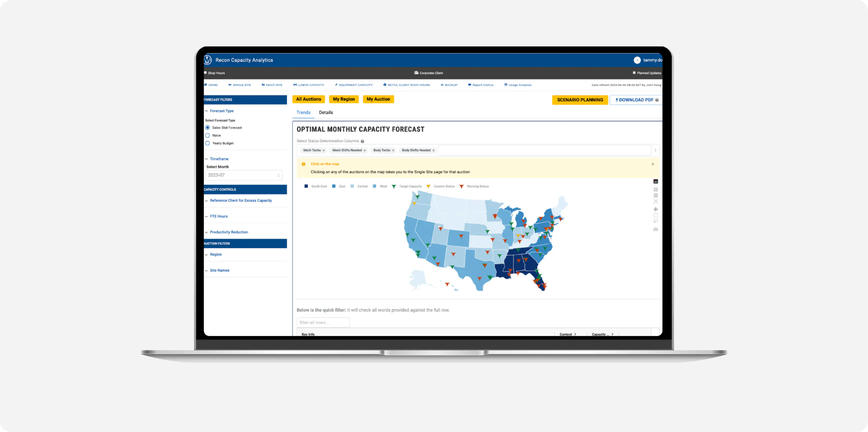The image size is (868, 432).
Task: Remove the Body Techs tag
Action: (393, 150)
